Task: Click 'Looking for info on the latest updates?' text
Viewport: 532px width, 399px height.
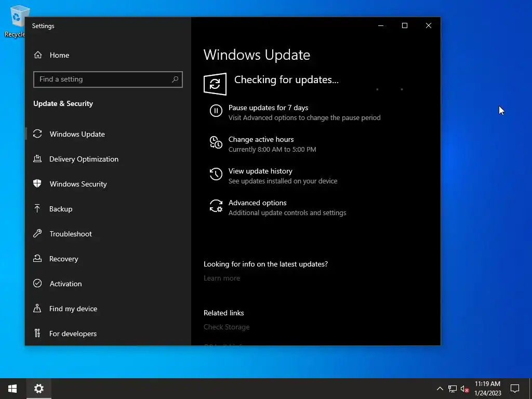Action: coord(265,264)
